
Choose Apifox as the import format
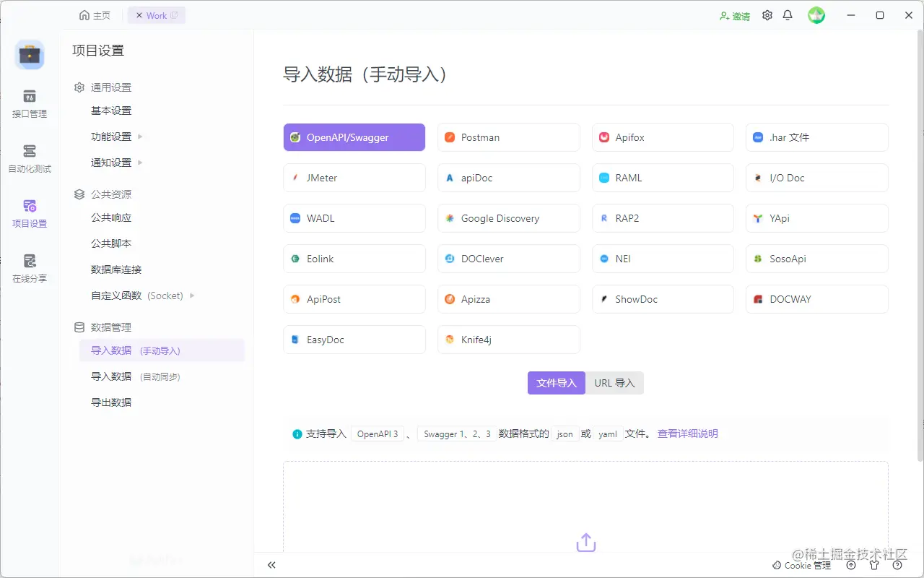pos(663,137)
